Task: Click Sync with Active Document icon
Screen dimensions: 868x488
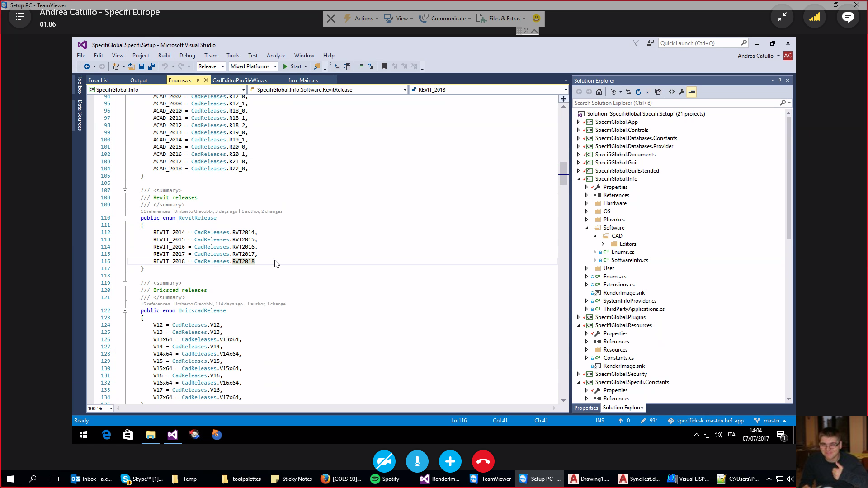Action: coord(628,92)
